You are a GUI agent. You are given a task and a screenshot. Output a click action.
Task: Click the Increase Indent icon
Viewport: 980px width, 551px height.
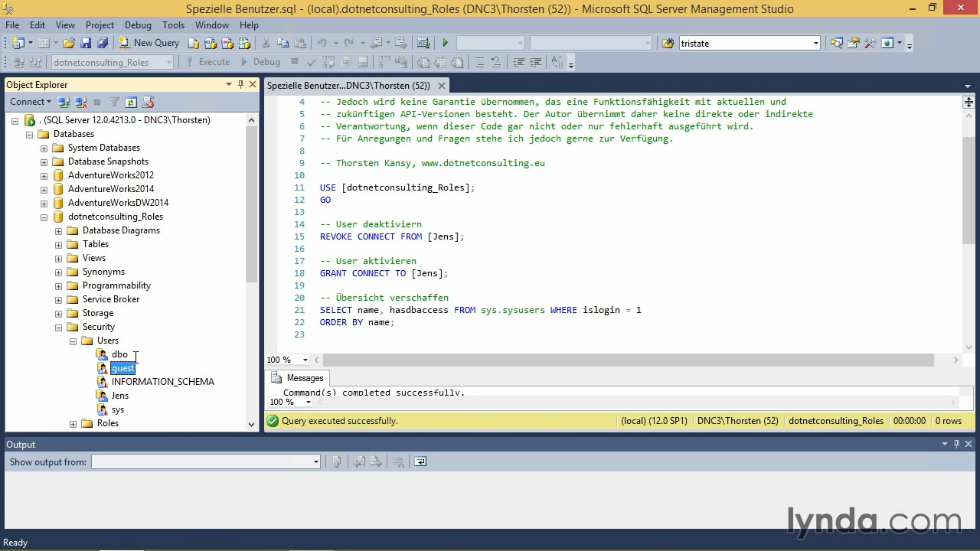coord(536,62)
